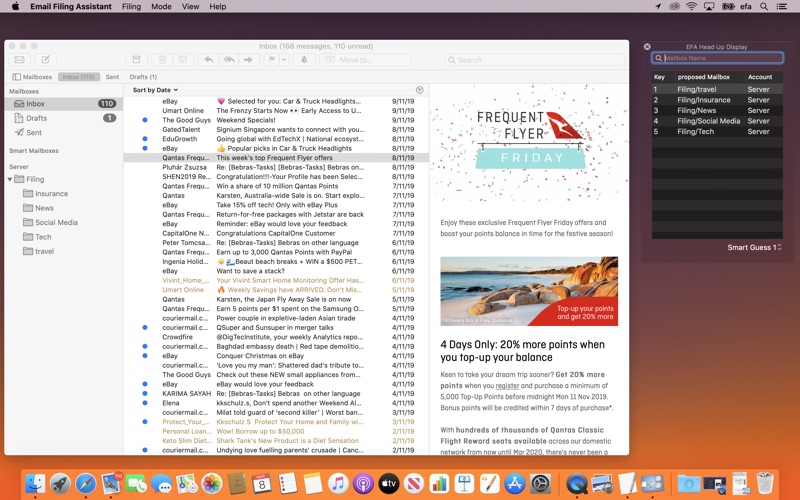Open GatedTalent Signium Singapore message
Image resolution: width=800 pixels, height=500 pixels.
(x=276, y=130)
